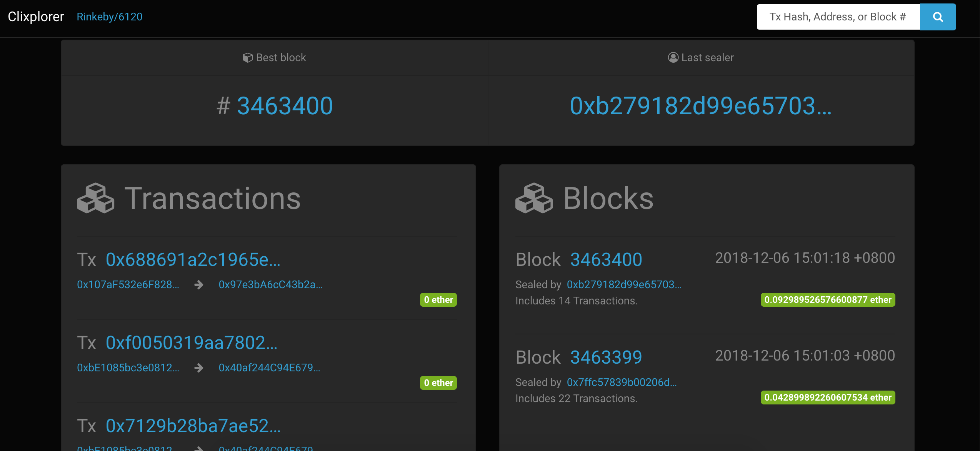Click the magnifying glass search button
980x451 pixels.
click(938, 17)
